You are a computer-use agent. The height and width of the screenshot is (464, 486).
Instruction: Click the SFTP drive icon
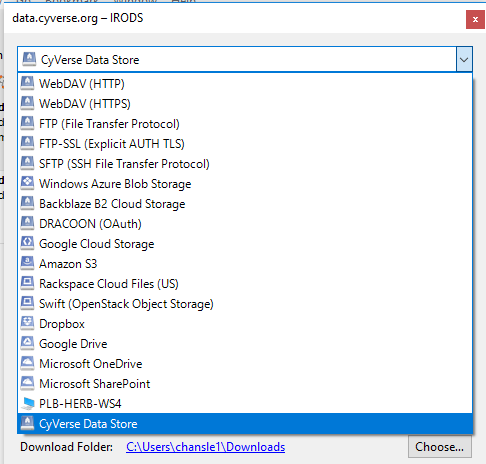click(x=27, y=163)
